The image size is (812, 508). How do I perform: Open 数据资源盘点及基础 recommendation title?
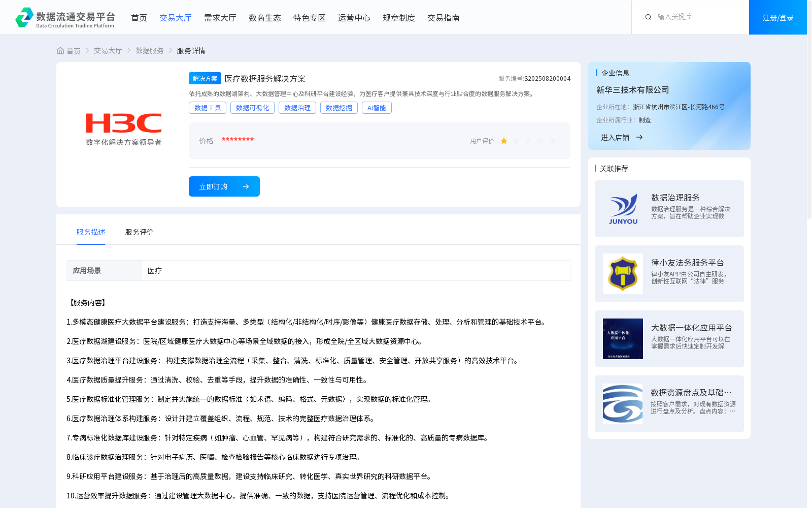tap(691, 393)
